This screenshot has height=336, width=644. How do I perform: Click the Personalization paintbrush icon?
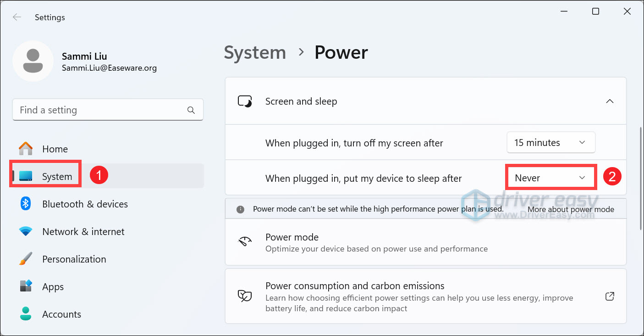[x=26, y=259]
